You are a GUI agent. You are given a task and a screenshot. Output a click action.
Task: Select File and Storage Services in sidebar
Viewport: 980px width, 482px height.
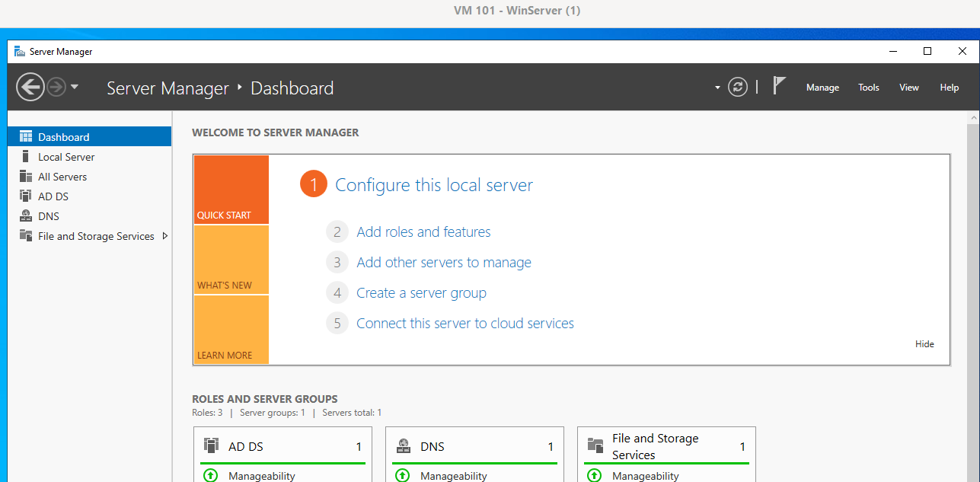(x=89, y=236)
